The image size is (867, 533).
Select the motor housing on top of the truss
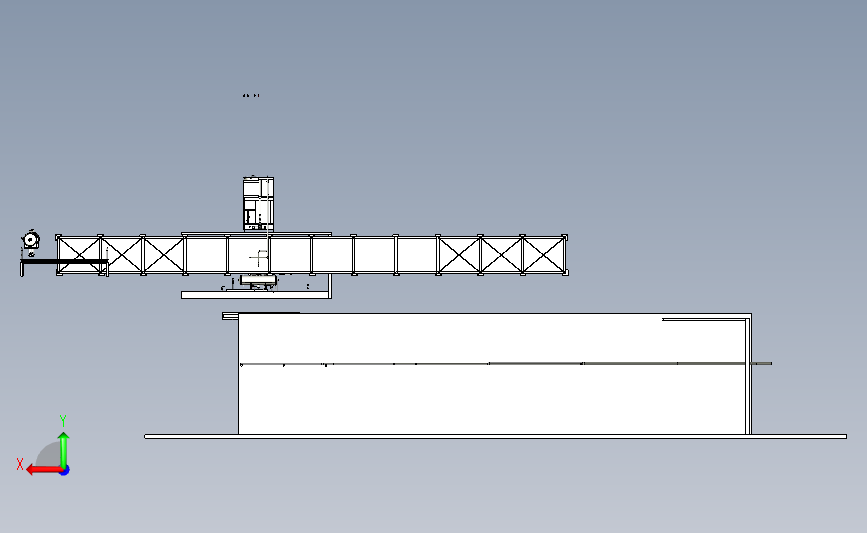click(x=258, y=204)
